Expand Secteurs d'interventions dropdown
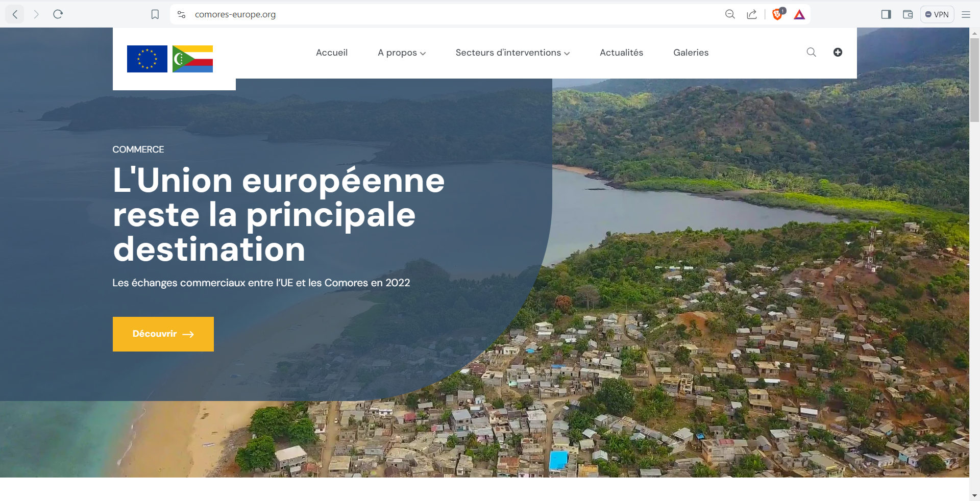980x501 pixels. pyautogui.click(x=512, y=53)
